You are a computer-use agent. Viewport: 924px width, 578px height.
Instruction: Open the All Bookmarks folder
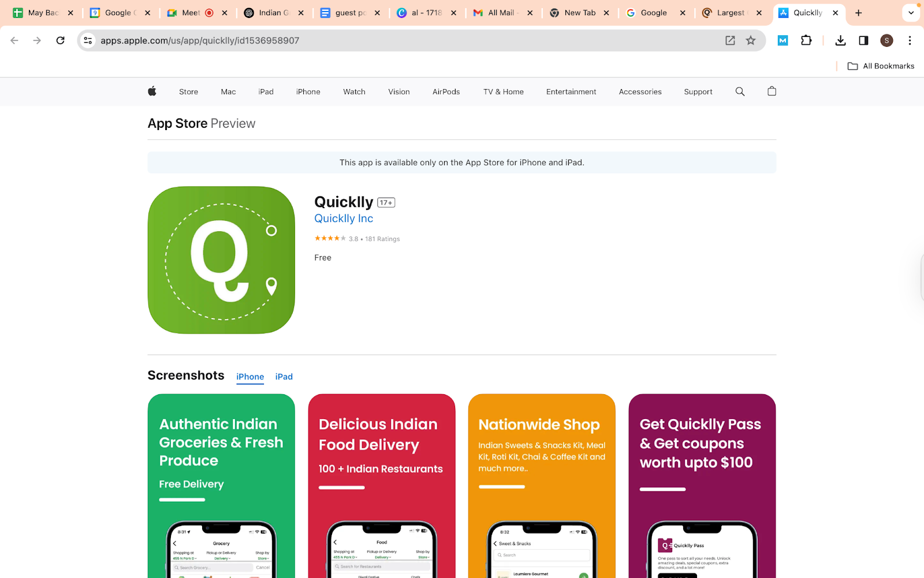(x=881, y=66)
